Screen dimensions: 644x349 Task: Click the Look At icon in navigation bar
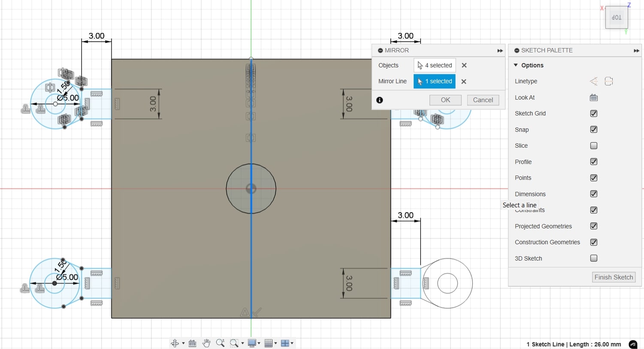pos(193,343)
